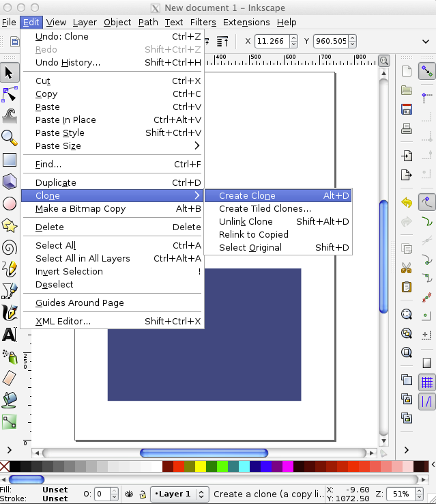Choose the Star polygon tool
Viewport: 436px width, 504px height.
[x=10, y=225]
